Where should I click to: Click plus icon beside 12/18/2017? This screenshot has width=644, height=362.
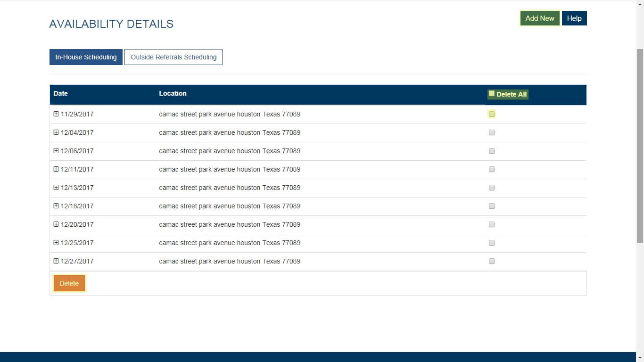(x=56, y=206)
